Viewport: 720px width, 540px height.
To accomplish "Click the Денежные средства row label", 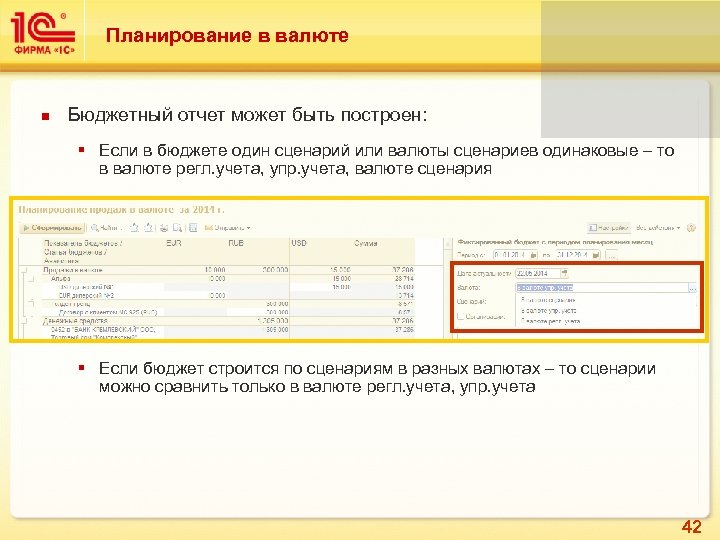I will pyautogui.click(x=75, y=321).
